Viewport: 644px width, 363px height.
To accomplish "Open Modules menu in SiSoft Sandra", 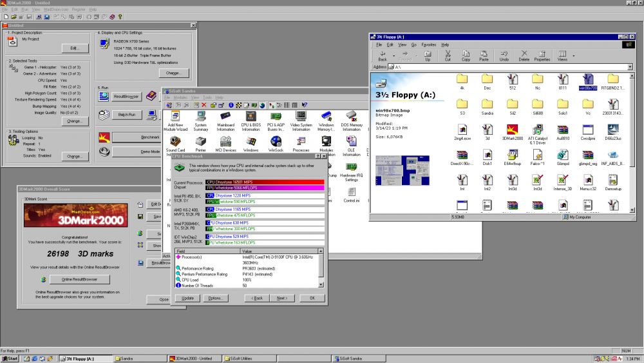I will click(x=180, y=97).
